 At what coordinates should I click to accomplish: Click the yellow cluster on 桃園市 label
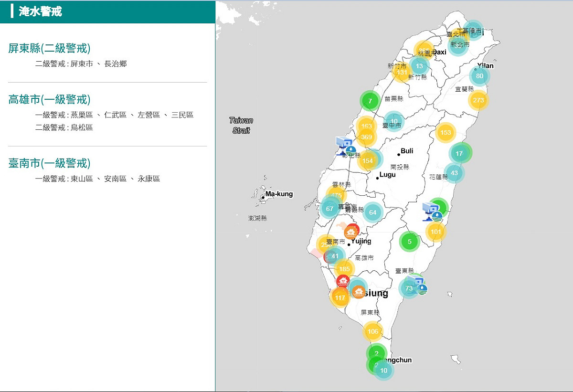[x=424, y=51]
